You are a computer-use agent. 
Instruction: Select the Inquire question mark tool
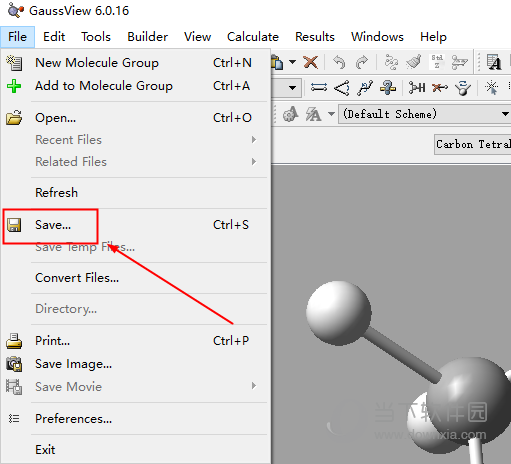(x=388, y=88)
